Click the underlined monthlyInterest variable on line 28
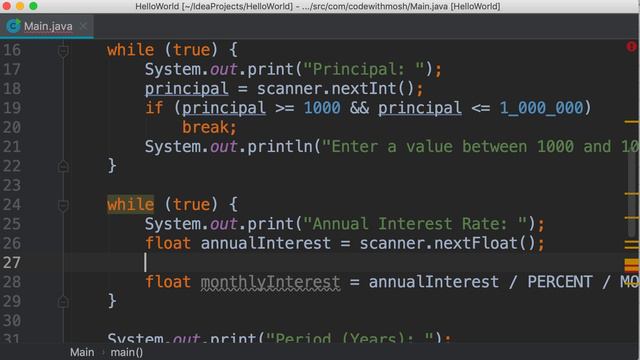Image resolution: width=640 pixels, height=360 pixels. (270, 282)
